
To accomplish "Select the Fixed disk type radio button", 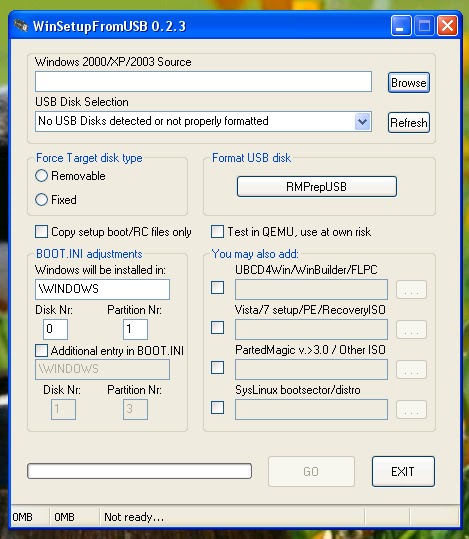I will click(x=41, y=199).
